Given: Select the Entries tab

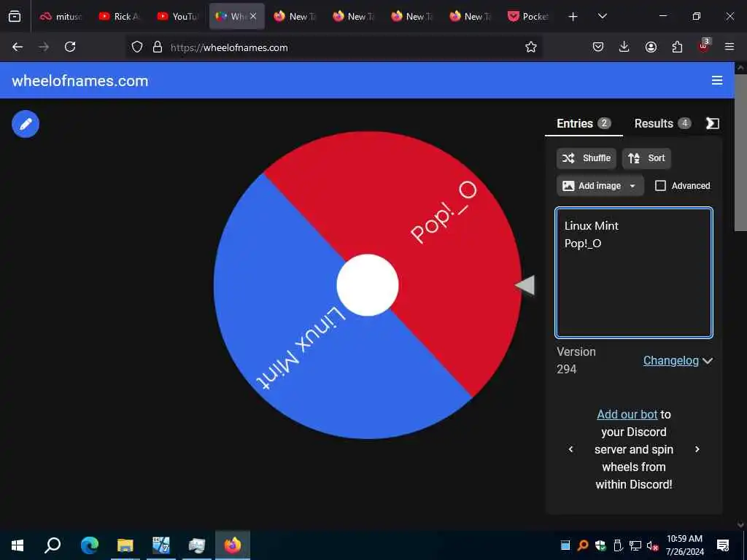Looking at the screenshot, I should click(584, 124).
